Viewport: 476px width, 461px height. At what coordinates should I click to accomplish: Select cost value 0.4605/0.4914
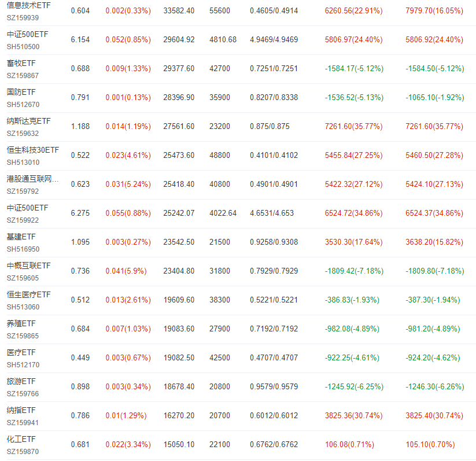(274, 10)
